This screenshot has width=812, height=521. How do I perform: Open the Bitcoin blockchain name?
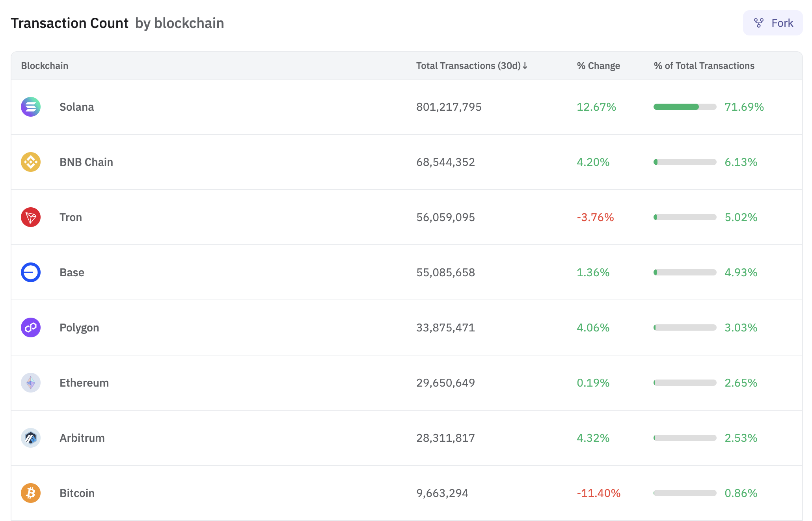pyautogui.click(x=77, y=493)
